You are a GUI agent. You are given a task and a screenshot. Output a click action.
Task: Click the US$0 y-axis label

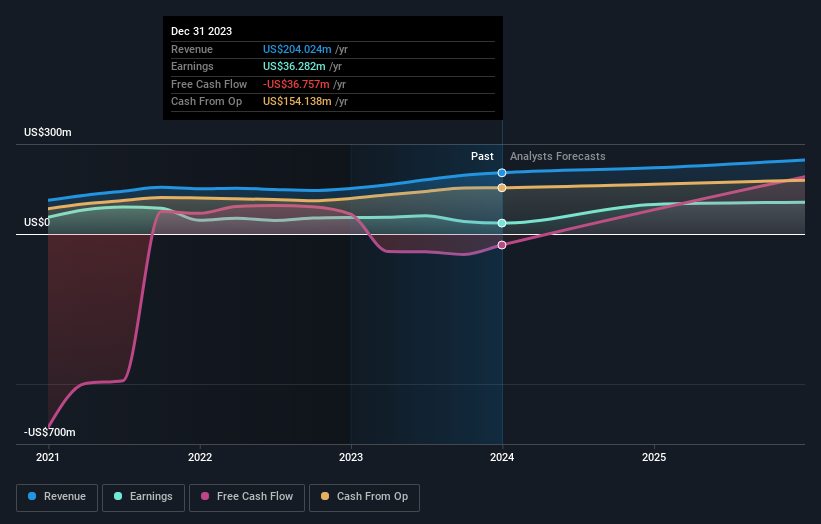click(x=37, y=222)
